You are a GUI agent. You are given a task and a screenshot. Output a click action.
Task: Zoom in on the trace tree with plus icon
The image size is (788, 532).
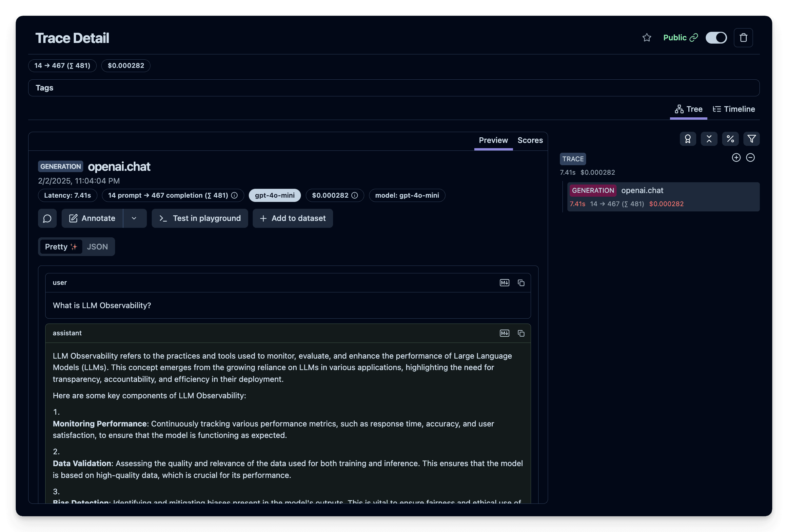[x=736, y=157]
